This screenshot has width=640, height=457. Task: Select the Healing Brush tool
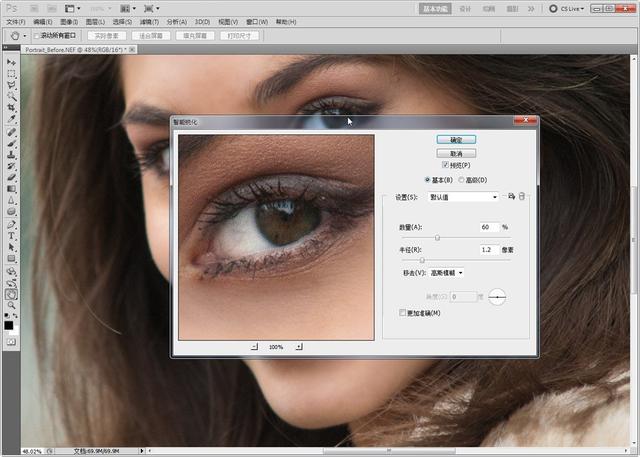coord(11,132)
